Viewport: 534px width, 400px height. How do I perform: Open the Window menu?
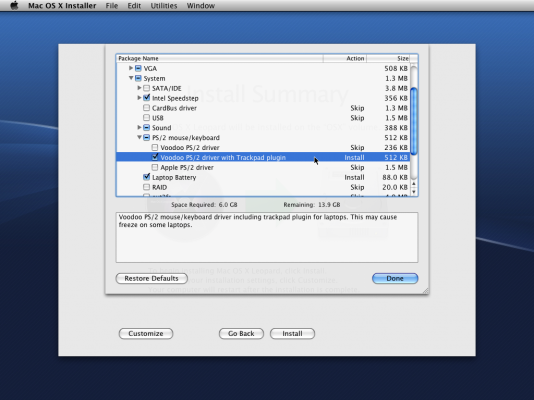point(201,6)
